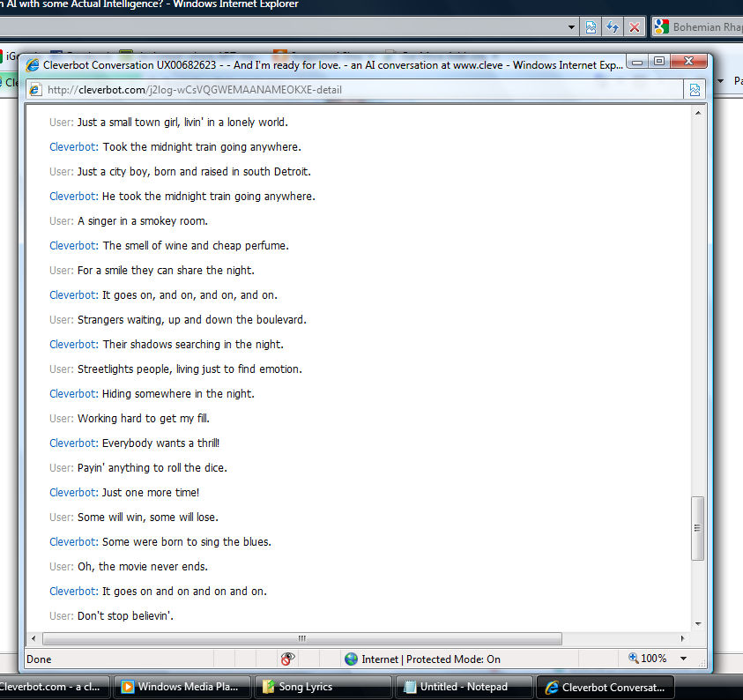Screen dimensions: 743x700
Task: Open Song Lyrics taskbar item
Action: click(x=323, y=687)
